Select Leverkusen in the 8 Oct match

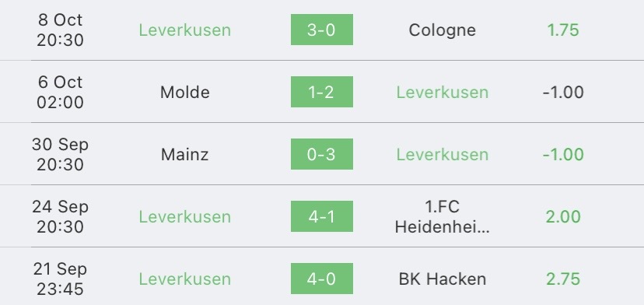185,30
